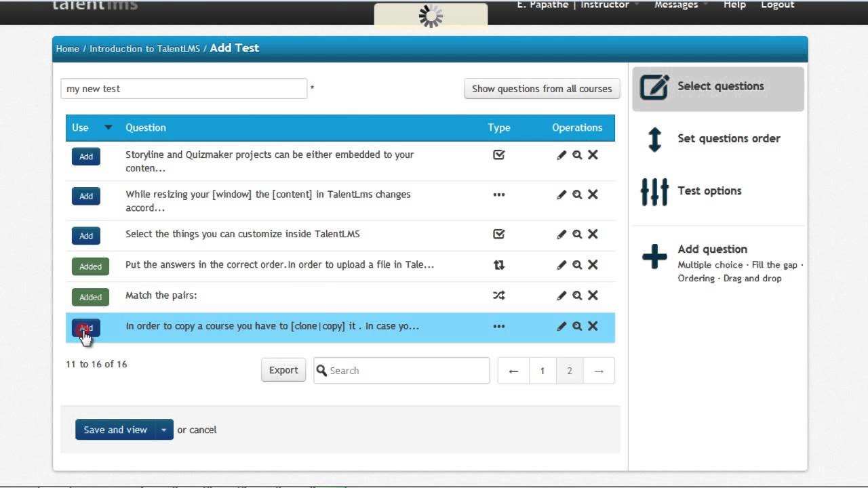868x488 pixels.
Task: Edit the 'Put the answers in the correct order' question
Action: (561, 265)
